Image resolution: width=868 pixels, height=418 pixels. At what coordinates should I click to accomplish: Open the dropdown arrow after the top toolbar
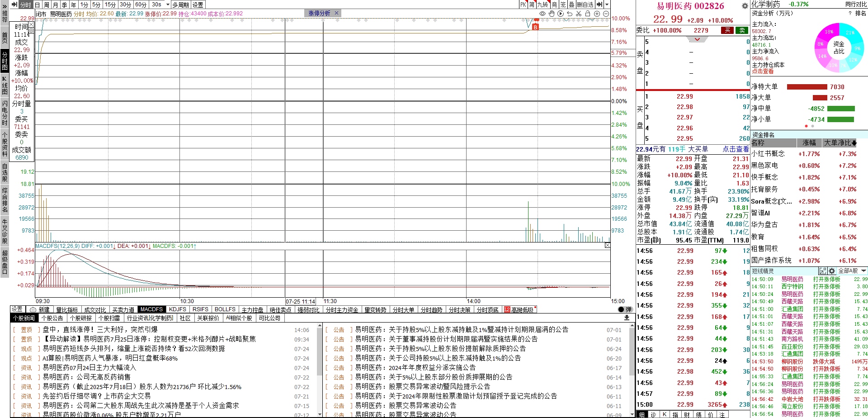pos(607,5)
